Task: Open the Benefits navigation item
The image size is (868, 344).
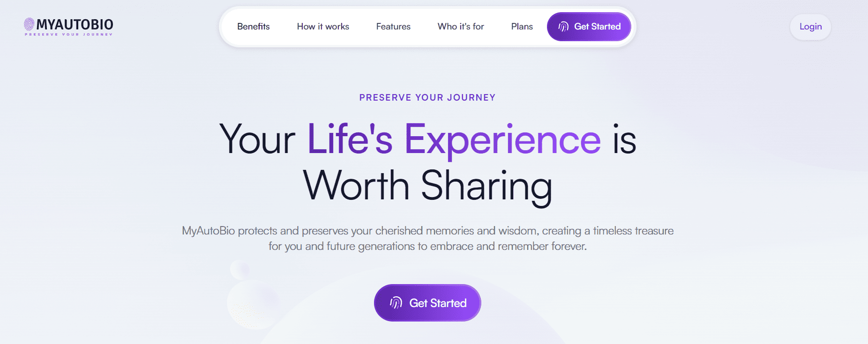Action: [x=253, y=27]
